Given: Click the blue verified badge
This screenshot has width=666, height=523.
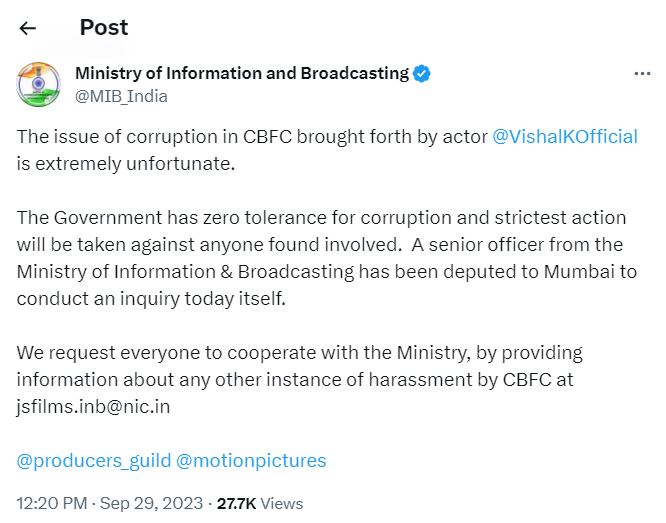Looking at the screenshot, I should 423,73.
